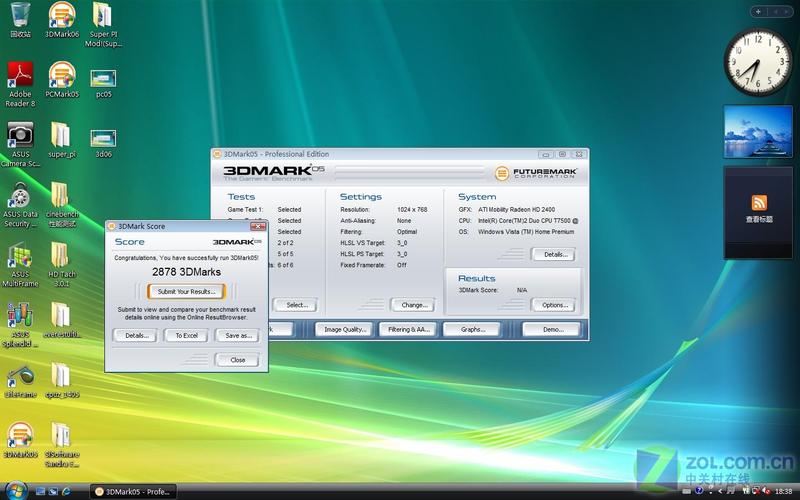The height and width of the screenshot is (500, 800).
Task: Click the Intel Core 2 Duo CPU text
Action: [528, 221]
